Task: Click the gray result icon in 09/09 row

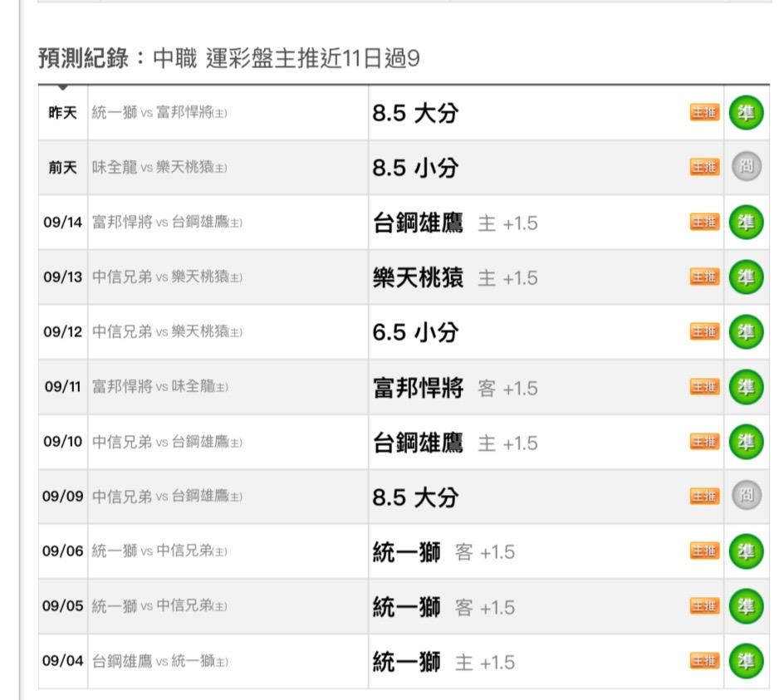Action: pos(747,496)
